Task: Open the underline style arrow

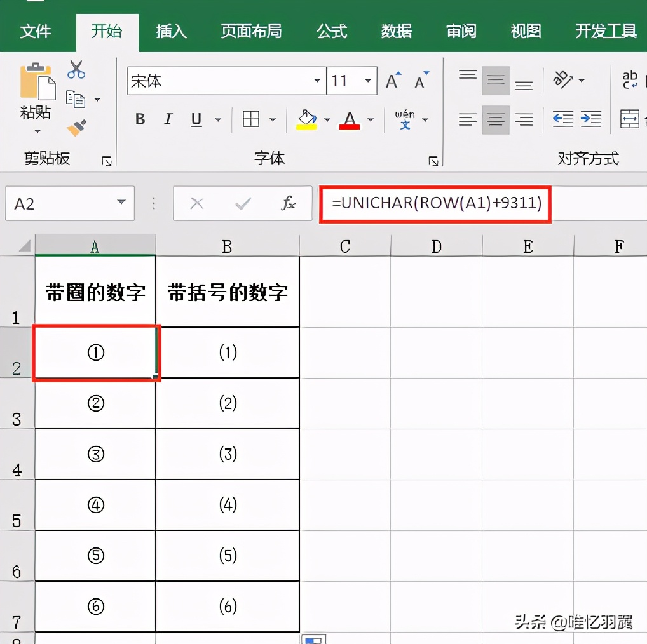Action: tap(218, 119)
